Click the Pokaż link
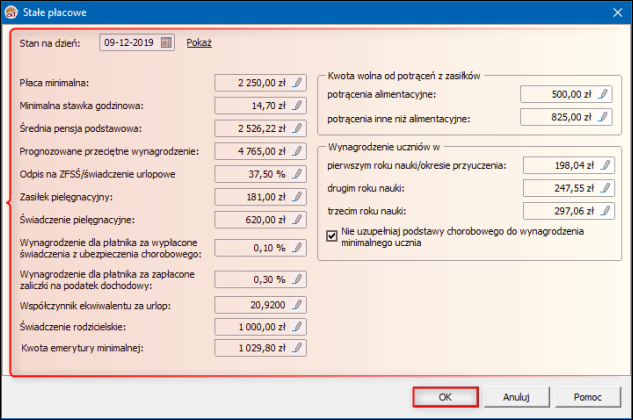633x420 pixels. coord(199,42)
